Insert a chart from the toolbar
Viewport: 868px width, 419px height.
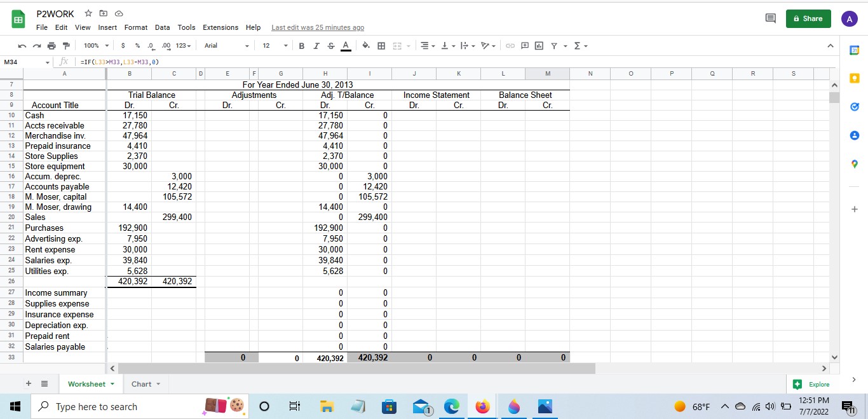(538, 45)
